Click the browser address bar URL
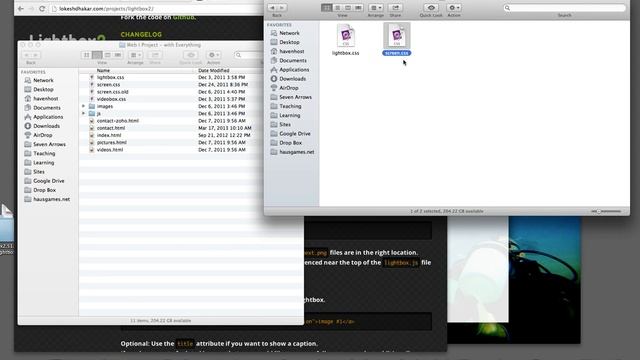The image size is (640, 360). click(x=106, y=9)
